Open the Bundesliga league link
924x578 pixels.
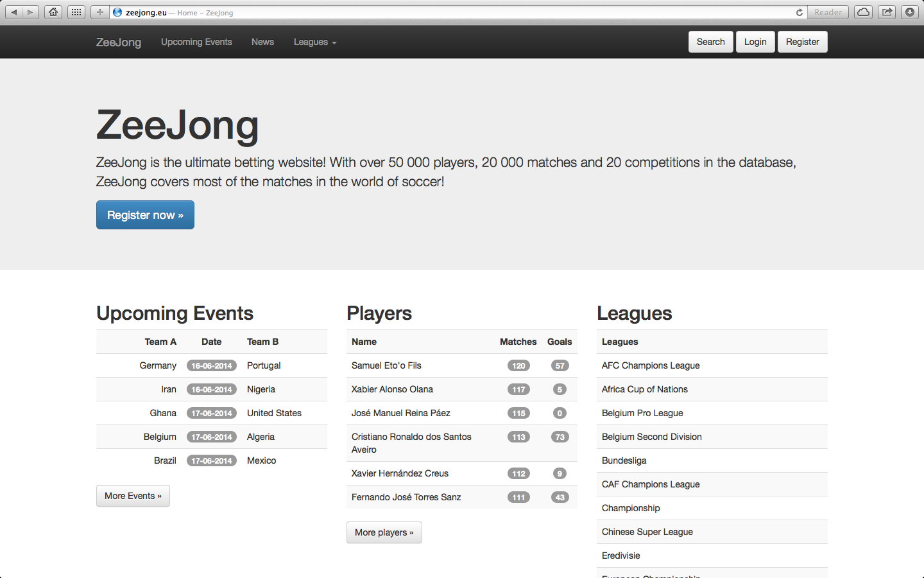[624, 460]
